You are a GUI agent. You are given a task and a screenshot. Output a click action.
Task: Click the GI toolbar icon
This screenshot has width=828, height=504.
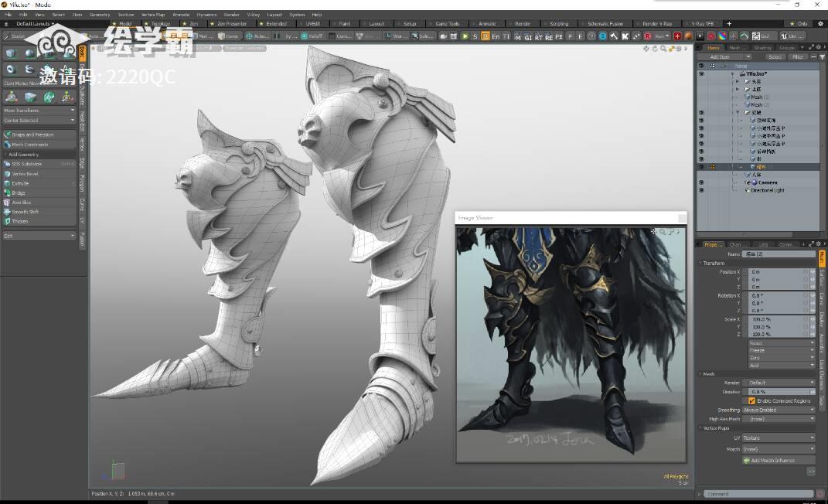pos(528,37)
